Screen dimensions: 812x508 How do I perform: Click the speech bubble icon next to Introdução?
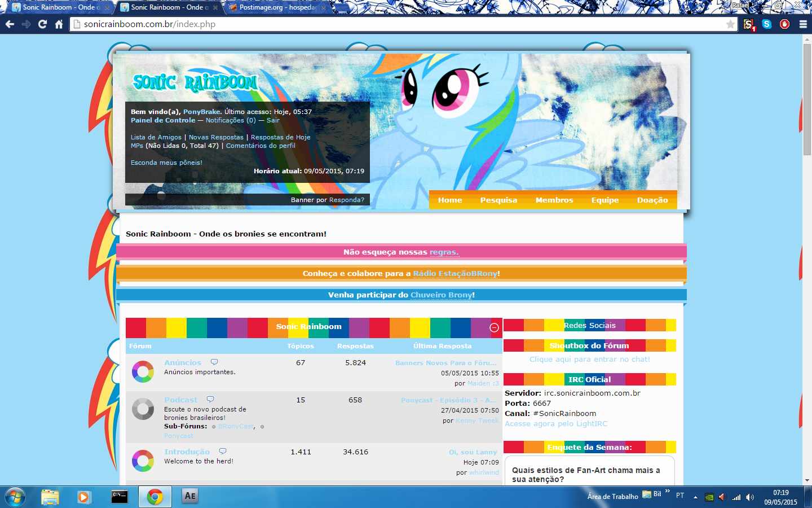click(x=223, y=452)
